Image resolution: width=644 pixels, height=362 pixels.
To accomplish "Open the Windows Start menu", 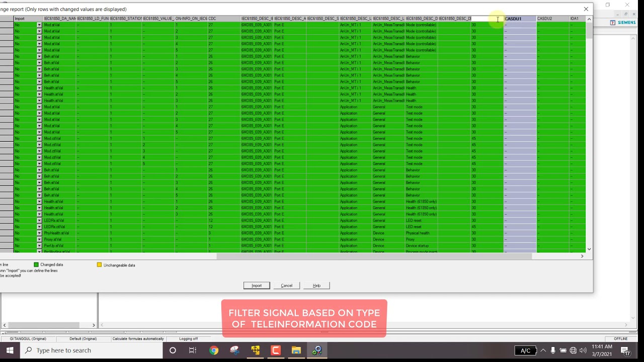I will [x=10, y=350].
